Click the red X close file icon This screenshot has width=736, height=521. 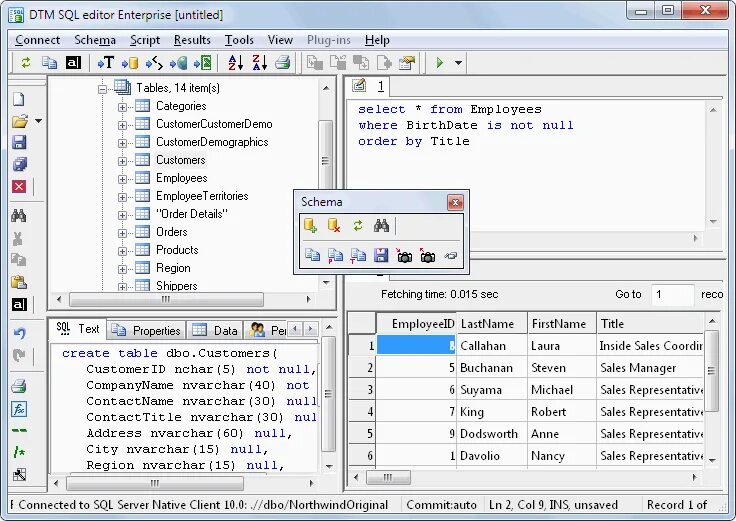[19, 187]
